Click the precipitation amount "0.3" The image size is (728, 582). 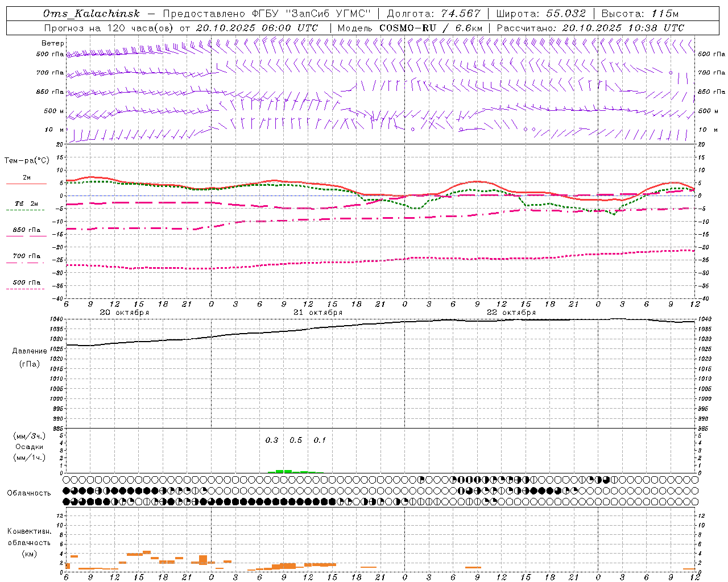pos(272,440)
